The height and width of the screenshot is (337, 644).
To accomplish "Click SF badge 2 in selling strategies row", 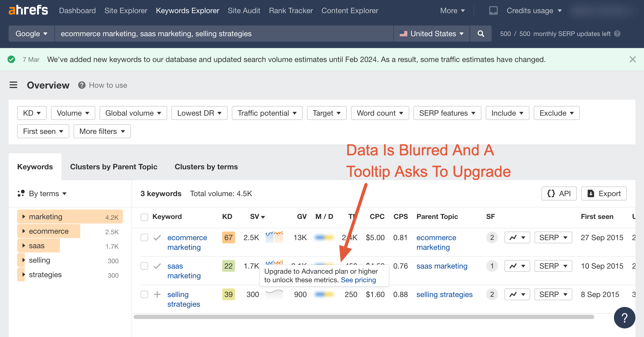I will (x=492, y=294).
